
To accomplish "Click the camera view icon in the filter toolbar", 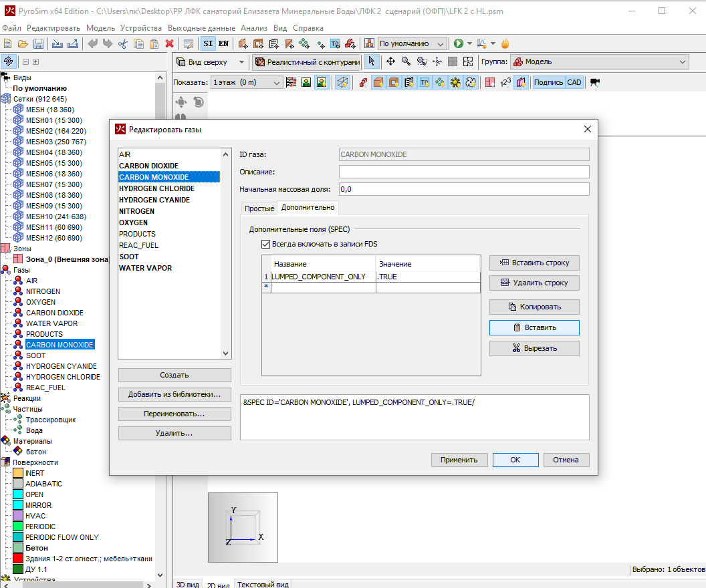I will point(595,82).
